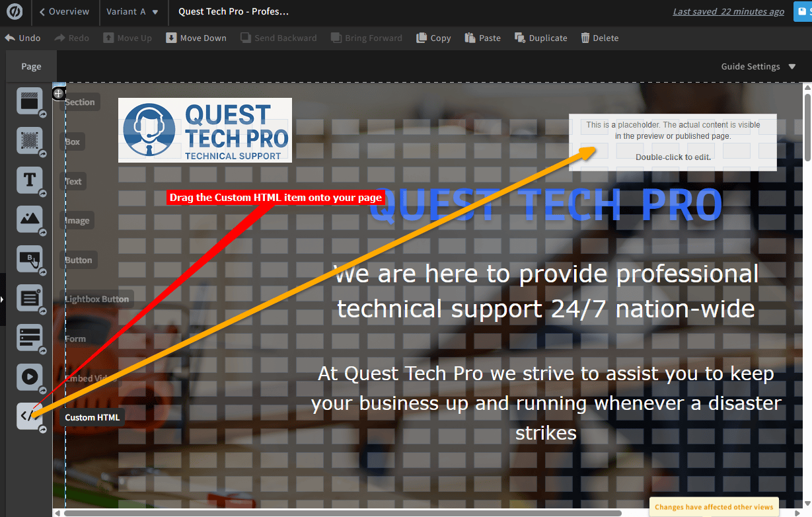The height and width of the screenshot is (517, 812).
Task: Select the Form widget icon
Action: [30, 337]
